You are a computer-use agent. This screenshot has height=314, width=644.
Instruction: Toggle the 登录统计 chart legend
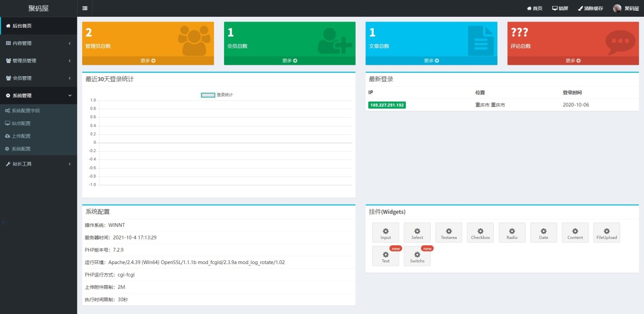point(217,95)
